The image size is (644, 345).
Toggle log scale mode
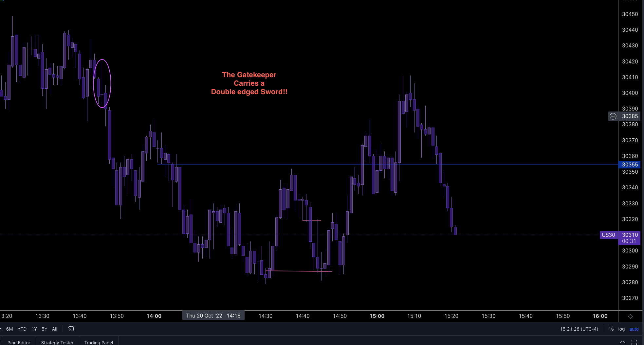click(621, 329)
